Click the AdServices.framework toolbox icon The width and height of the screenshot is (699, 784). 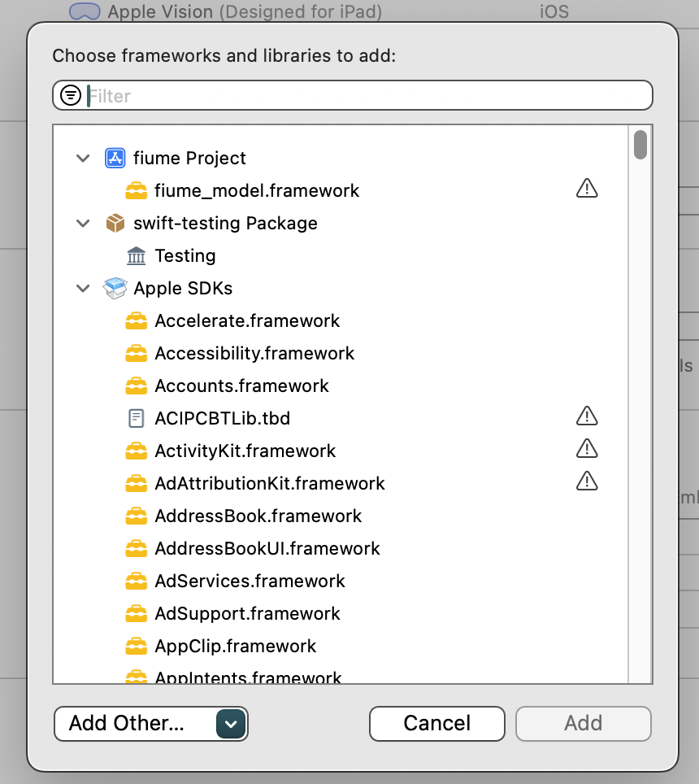point(137,581)
